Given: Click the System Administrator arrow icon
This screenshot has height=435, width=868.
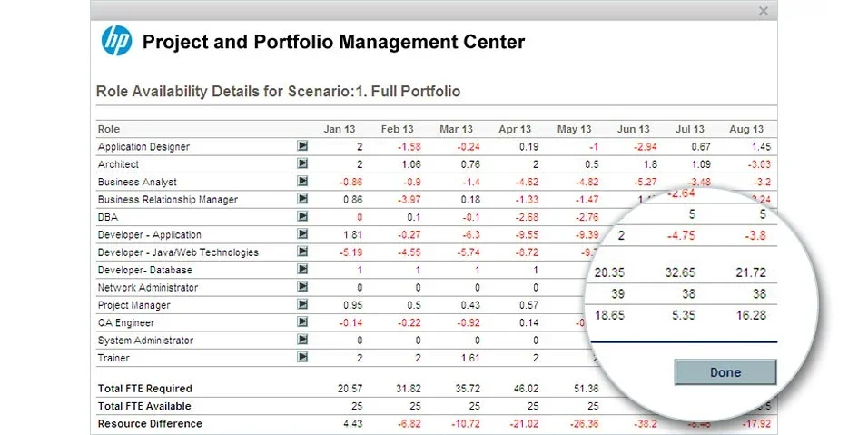Looking at the screenshot, I should tap(302, 341).
